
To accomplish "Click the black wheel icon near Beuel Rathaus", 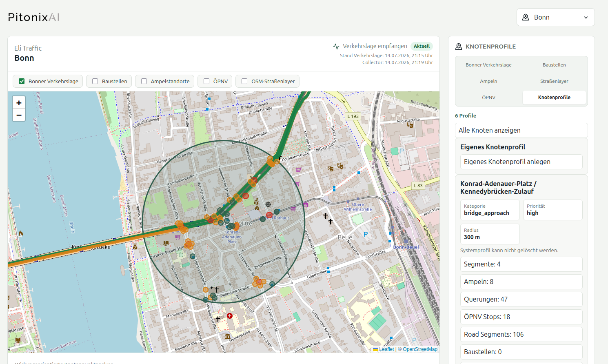I will click(268, 204).
